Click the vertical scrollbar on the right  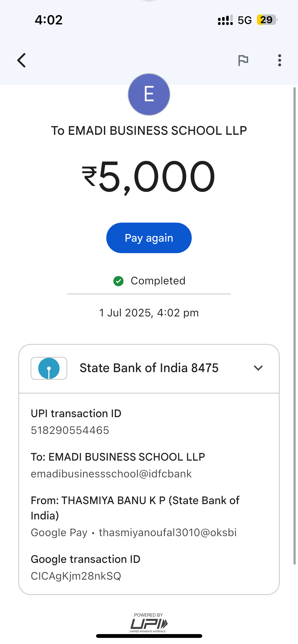pyautogui.click(x=294, y=326)
